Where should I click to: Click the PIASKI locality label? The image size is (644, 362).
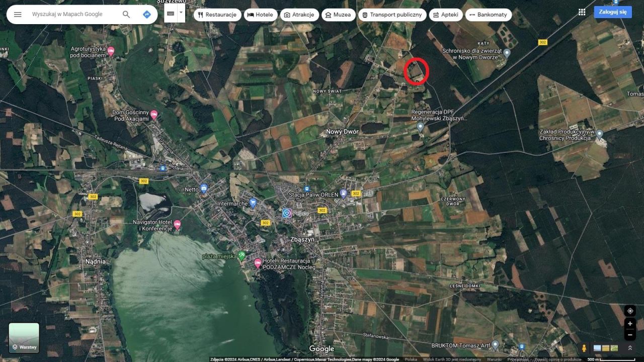(95, 78)
